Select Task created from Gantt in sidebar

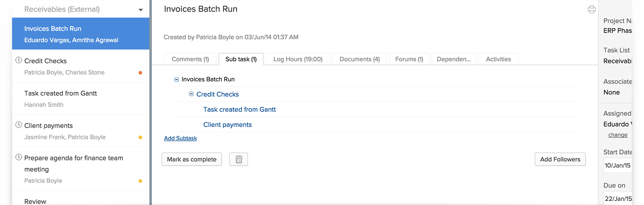click(60, 93)
